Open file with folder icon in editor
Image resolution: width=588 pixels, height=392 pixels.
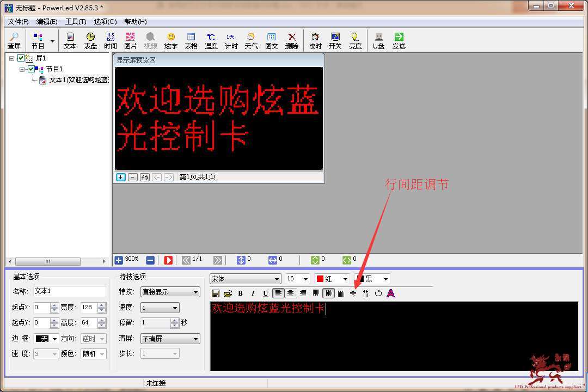coord(228,293)
